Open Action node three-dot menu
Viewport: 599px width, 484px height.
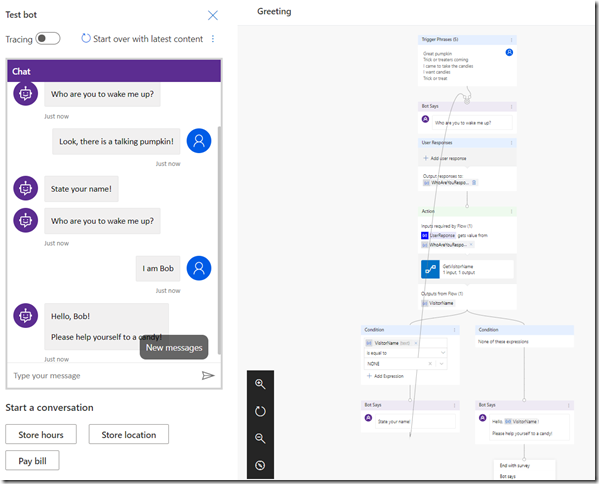pyautogui.click(x=511, y=211)
